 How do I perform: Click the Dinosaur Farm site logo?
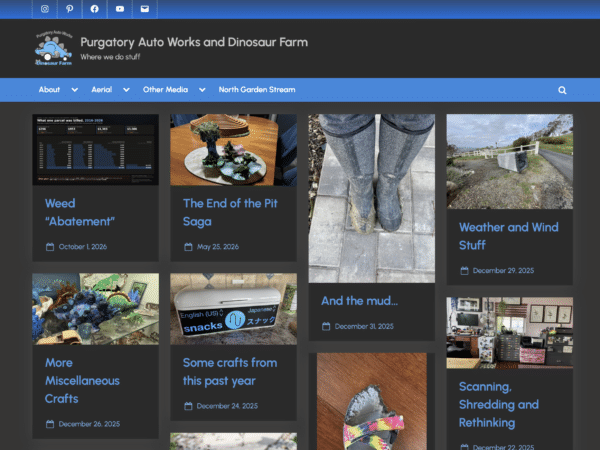[x=54, y=48]
